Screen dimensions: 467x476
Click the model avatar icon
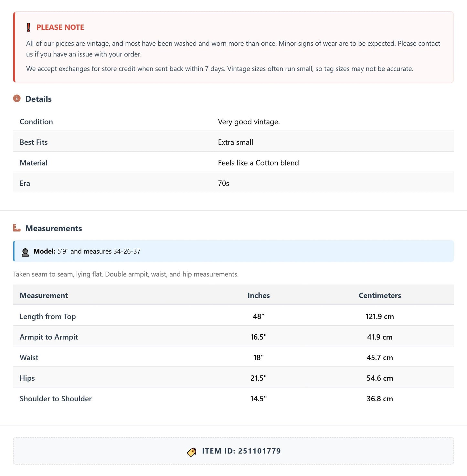pos(25,252)
